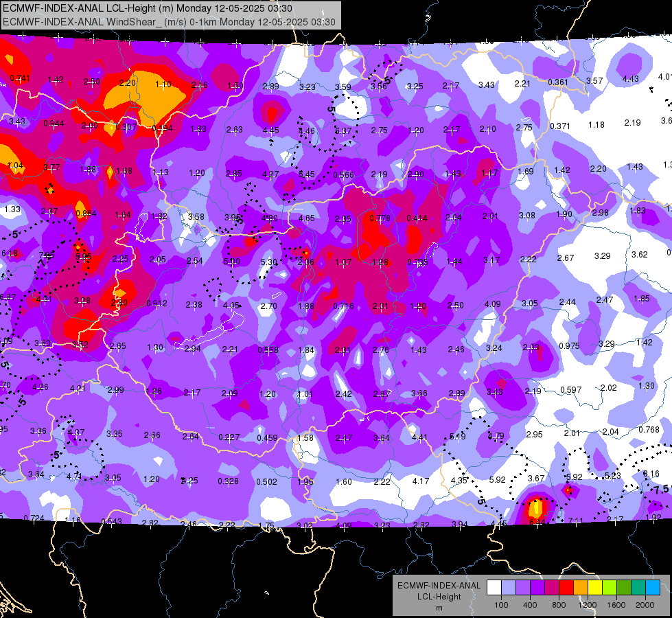The image size is (672, 618).
Task: Click the wind shear value 0.361
Action: 558,82
